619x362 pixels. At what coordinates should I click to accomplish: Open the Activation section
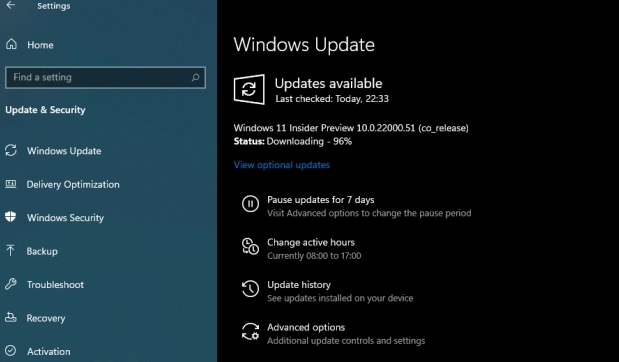pyautogui.click(x=48, y=351)
